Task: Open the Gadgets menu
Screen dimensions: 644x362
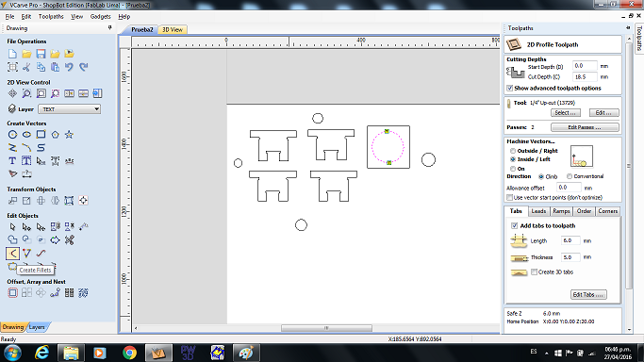Action: point(101,16)
